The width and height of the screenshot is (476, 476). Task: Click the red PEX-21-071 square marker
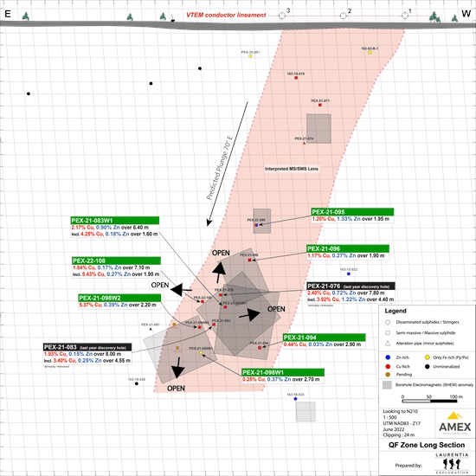(320, 105)
